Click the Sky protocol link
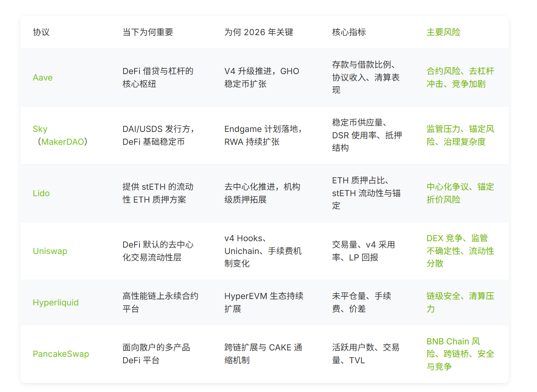This screenshot has width=537, height=392. click(40, 129)
